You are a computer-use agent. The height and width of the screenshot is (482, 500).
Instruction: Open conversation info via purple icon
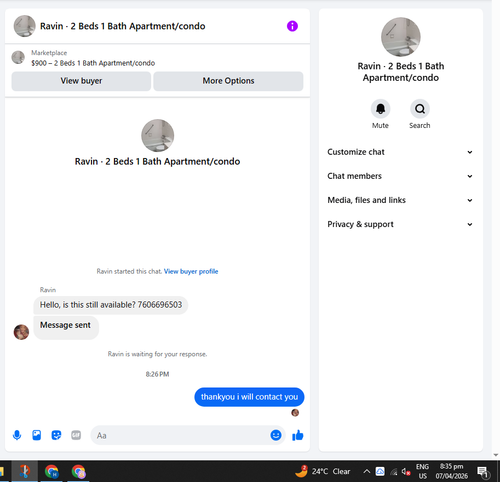click(292, 26)
